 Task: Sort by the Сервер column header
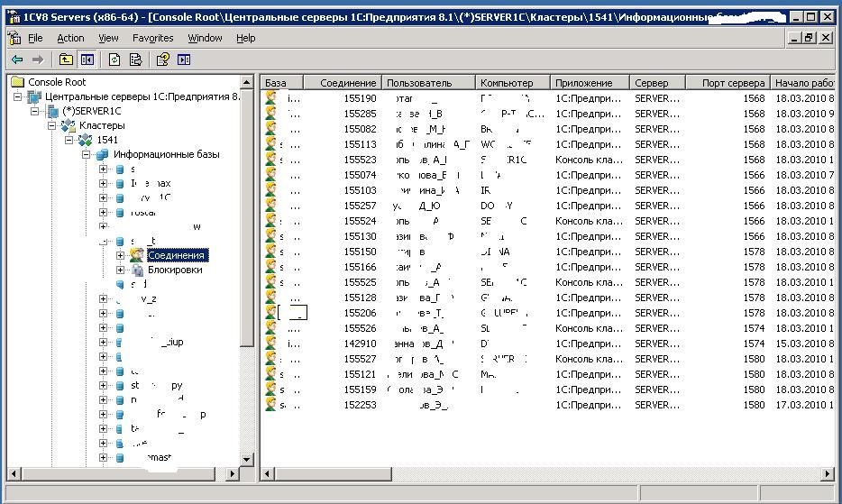click(x=657, y=83)
